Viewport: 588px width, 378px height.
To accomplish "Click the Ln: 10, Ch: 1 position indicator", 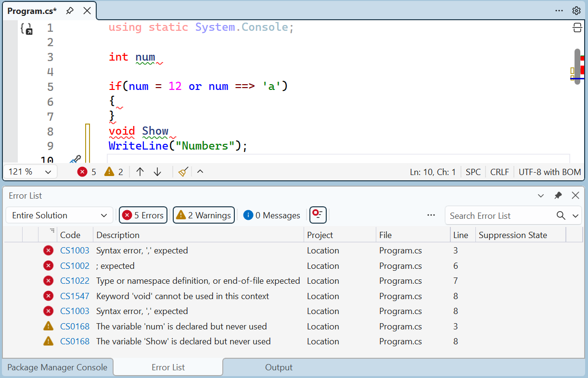I will [x=433, y=172].
